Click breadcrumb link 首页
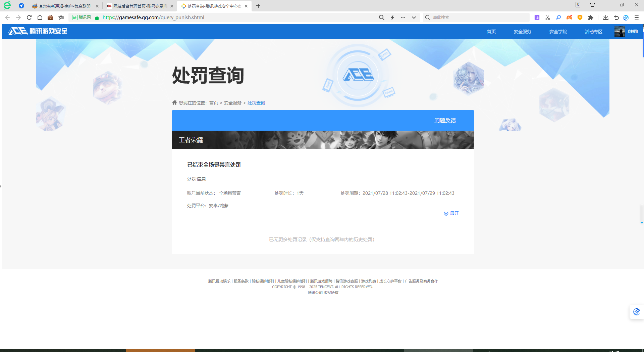This screenshot has height=352, width=644. pyautogui.click(x=214, y=103)
